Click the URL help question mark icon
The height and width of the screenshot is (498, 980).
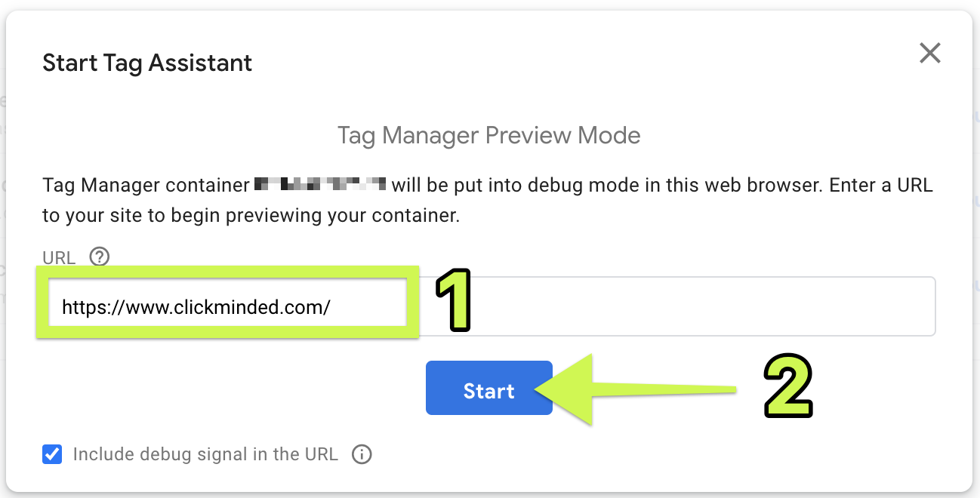click(x=100, y=257)
